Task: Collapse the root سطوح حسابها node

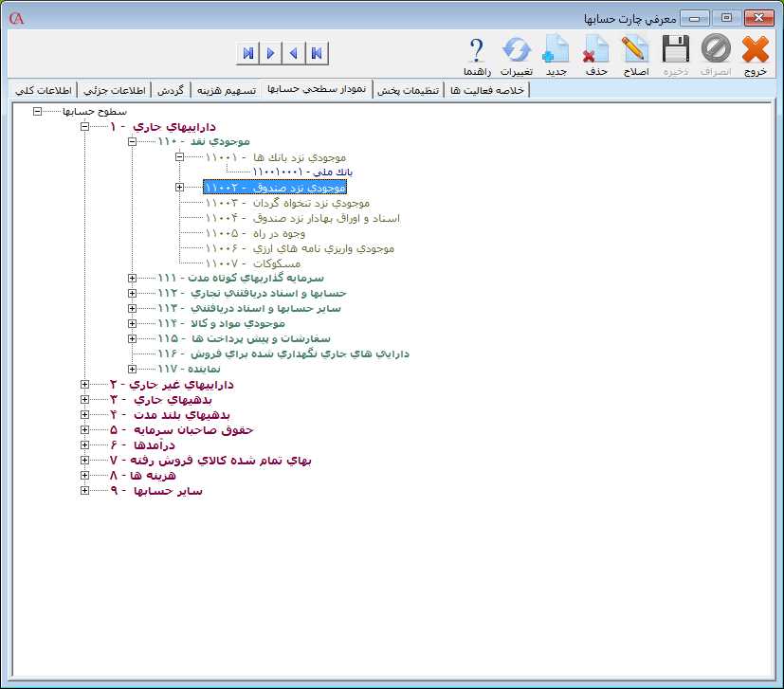Action: tap(37, 111)
